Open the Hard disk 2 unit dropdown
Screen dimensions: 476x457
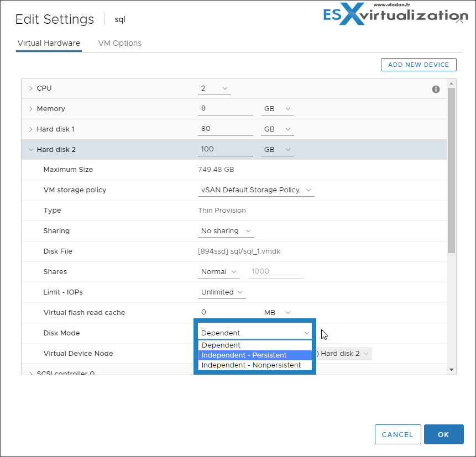coord(277,150)
